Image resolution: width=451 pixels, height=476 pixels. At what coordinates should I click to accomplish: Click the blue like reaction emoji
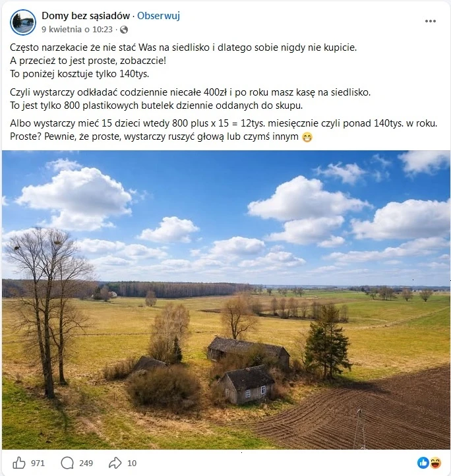click(423, 463)
